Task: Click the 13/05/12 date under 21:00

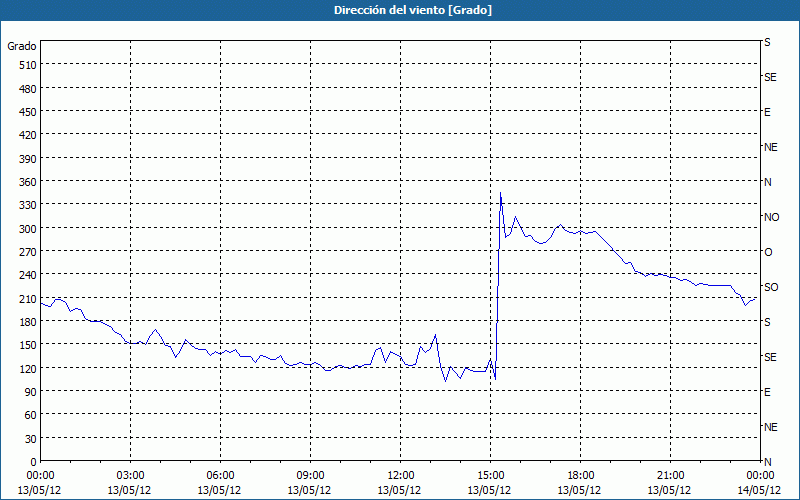Action: [x=670, y=490]
